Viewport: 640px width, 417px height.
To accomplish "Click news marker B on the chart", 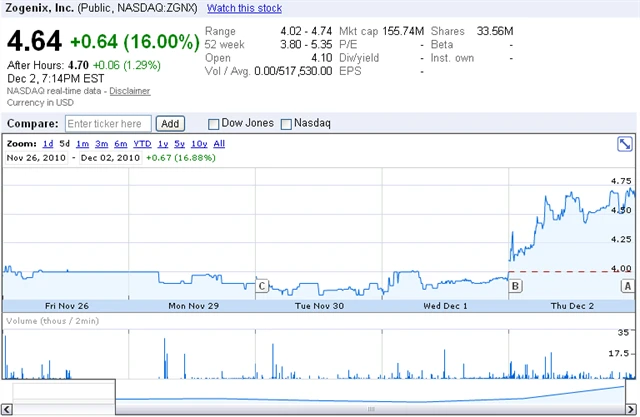I will [515, 286].
